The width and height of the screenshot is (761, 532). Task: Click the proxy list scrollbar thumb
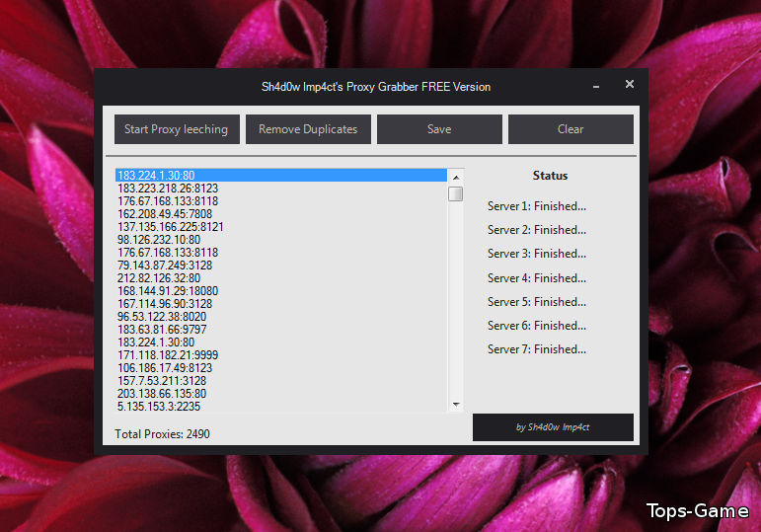(x=456, y=193)
